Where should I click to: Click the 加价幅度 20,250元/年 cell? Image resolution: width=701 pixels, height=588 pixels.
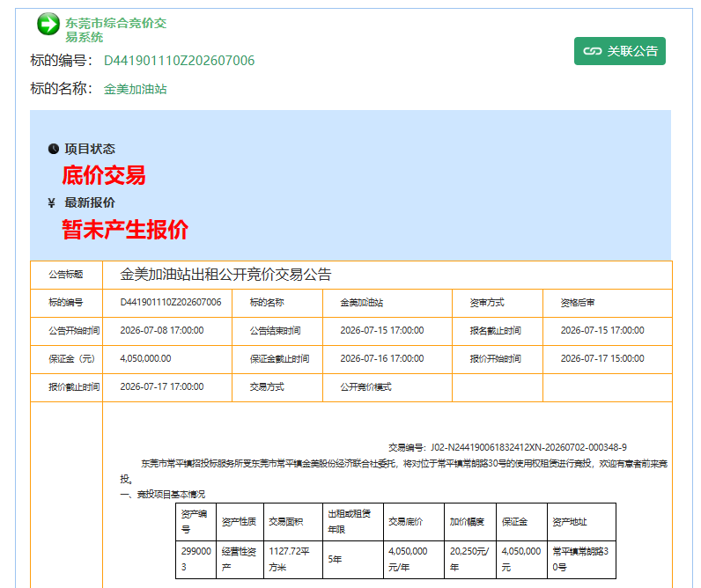(470, 559)
